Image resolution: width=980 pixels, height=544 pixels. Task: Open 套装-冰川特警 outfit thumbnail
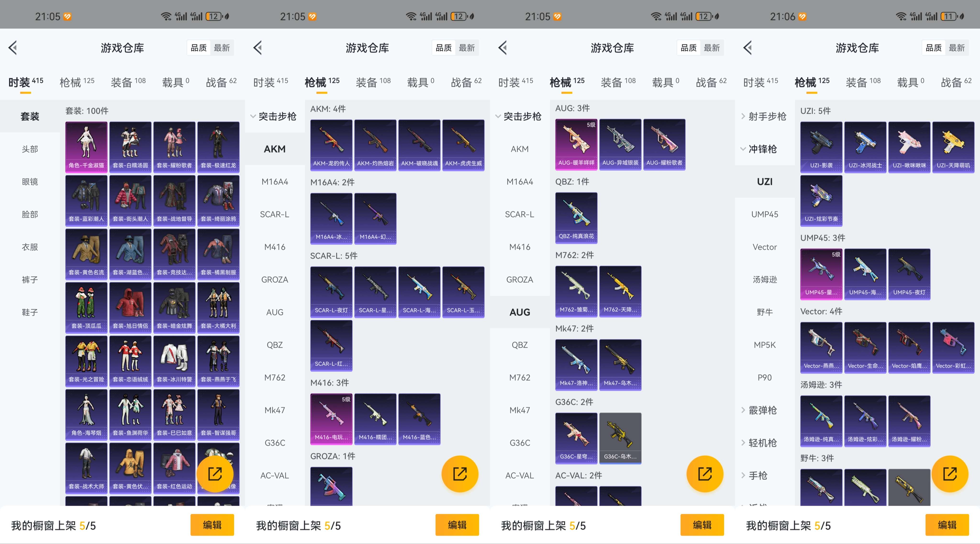[x=174, y=361]
